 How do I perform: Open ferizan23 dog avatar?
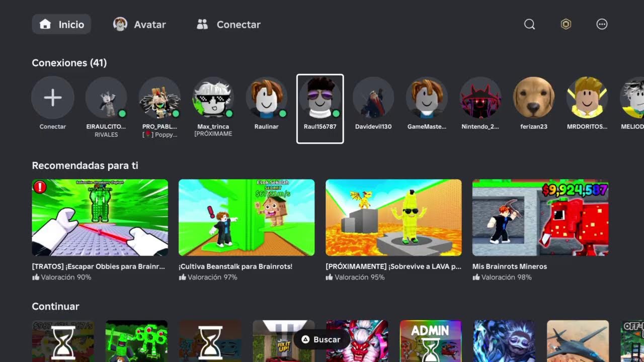pos(534,98)
